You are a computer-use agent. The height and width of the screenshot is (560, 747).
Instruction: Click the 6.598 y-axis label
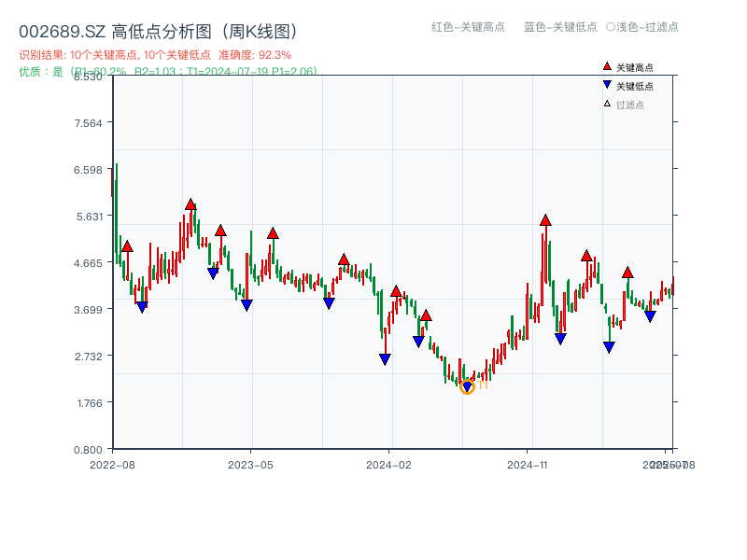click(x=88, y=170)
